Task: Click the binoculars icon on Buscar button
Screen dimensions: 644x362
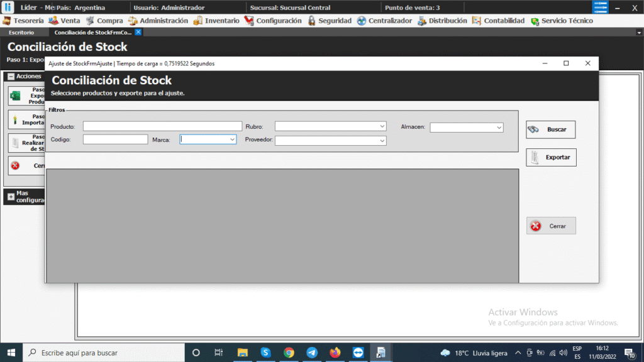Action: (534, 129)
